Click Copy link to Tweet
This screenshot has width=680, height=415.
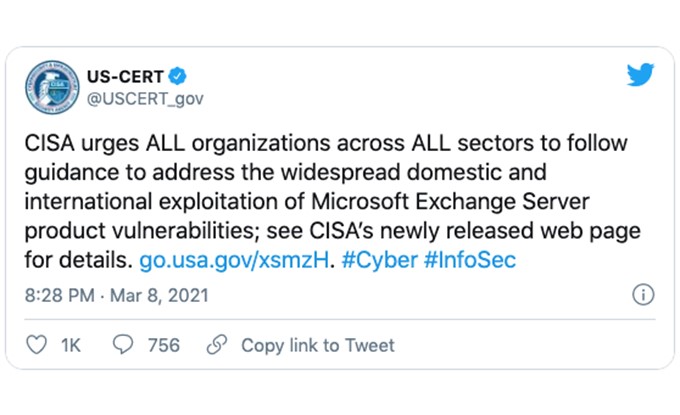[x=318, y=346]
